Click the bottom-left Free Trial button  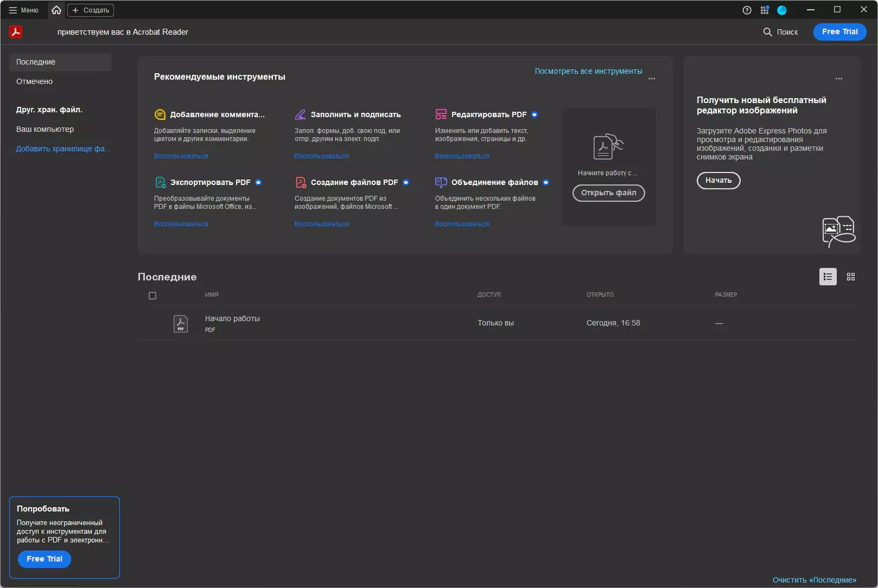(x=44, y=559)
